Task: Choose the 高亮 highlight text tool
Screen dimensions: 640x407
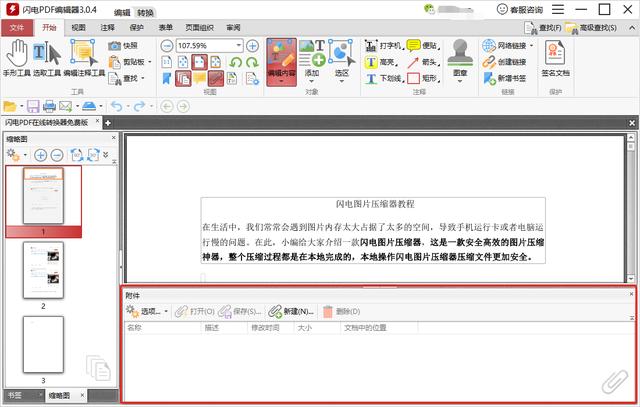Action: coord(381,62)
